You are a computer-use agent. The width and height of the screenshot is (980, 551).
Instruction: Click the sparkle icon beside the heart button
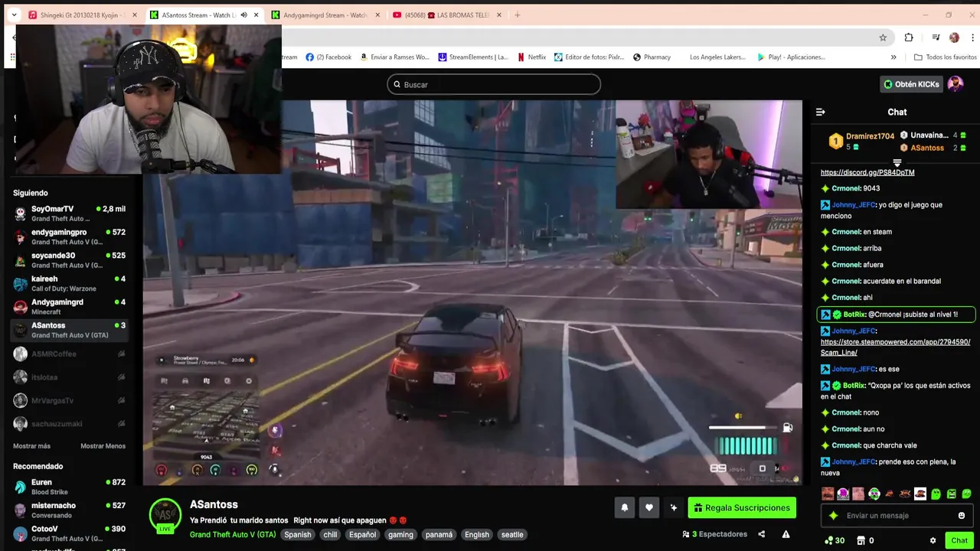tap(674, 507)
